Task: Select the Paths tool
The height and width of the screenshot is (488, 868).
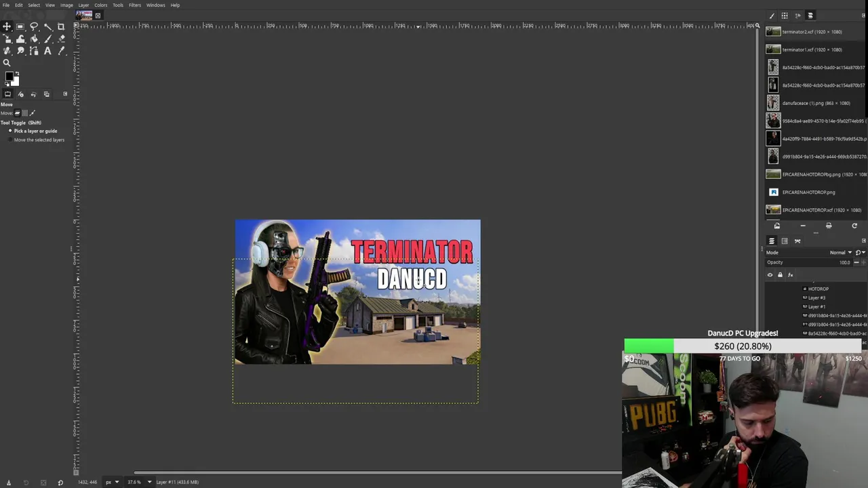Action: 34,51
